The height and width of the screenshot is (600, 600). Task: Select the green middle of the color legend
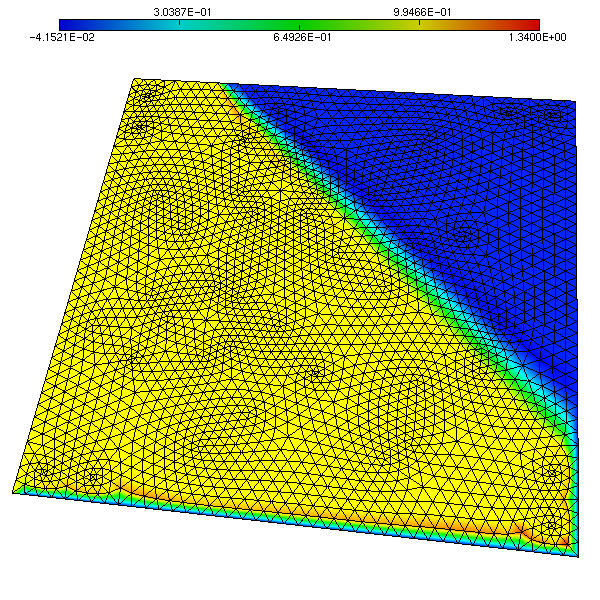[x=300, y=25]
